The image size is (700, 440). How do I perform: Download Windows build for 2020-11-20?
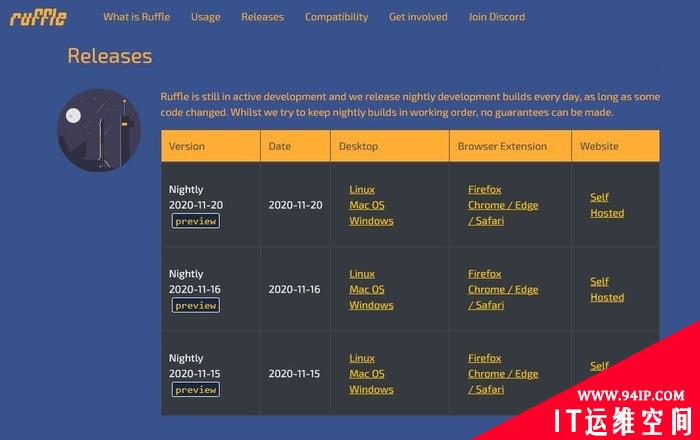click(371, 221)
